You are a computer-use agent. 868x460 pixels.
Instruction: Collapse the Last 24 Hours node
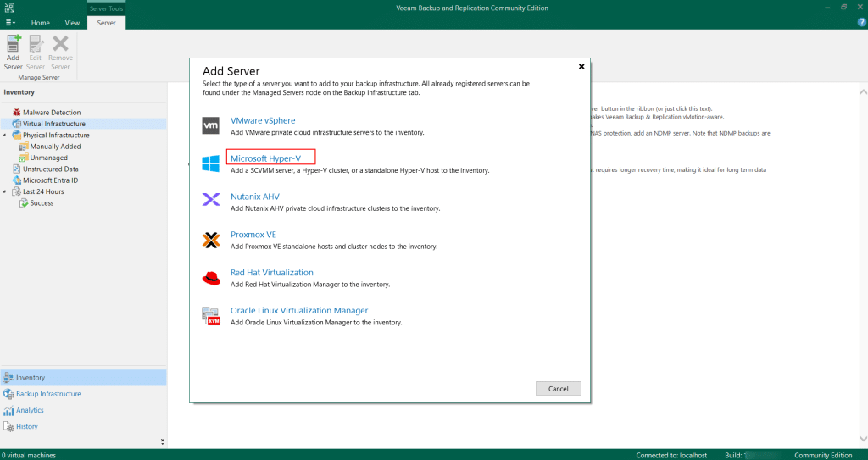pos(5,191)
